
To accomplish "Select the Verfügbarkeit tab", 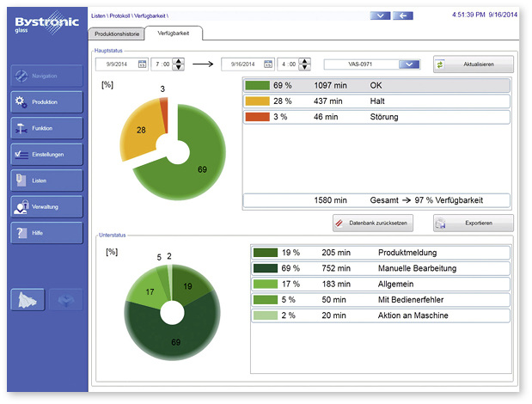I will pyautogui.click(x=174, y=34).
